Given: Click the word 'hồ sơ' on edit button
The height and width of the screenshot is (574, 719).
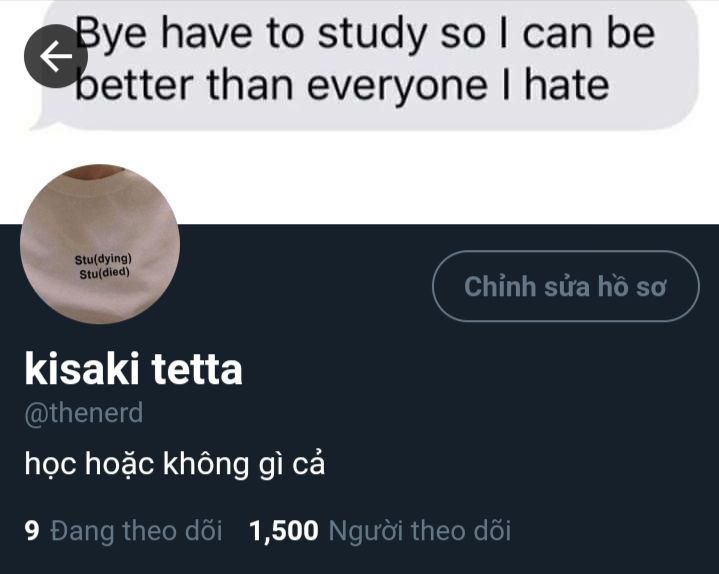Looking at the screenshot, I should point(631,287).
